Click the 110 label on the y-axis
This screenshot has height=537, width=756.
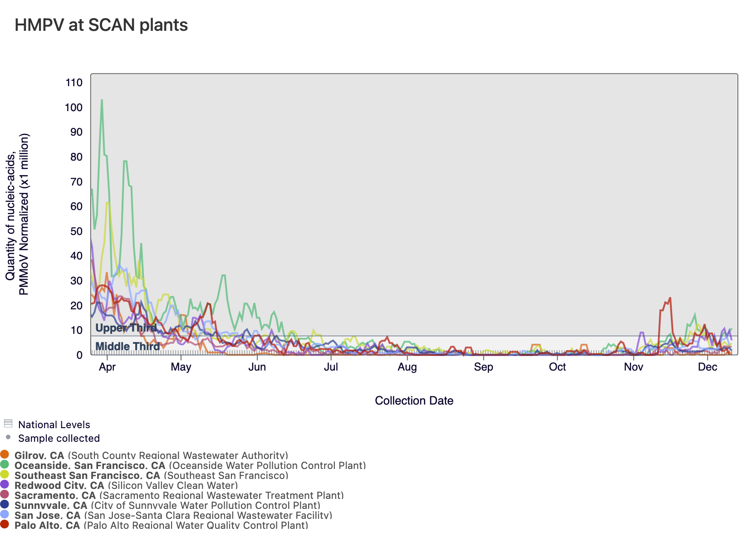[x=74, y=83]
